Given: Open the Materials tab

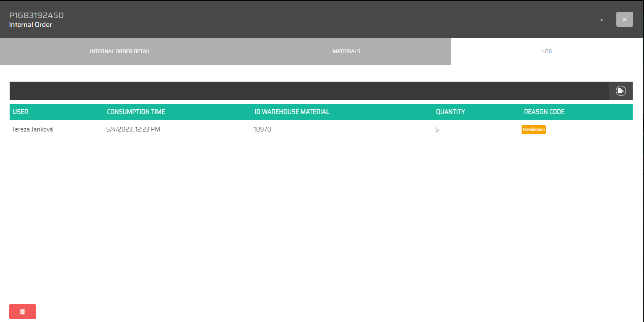Looking at the screenshot, I should 346,52.
